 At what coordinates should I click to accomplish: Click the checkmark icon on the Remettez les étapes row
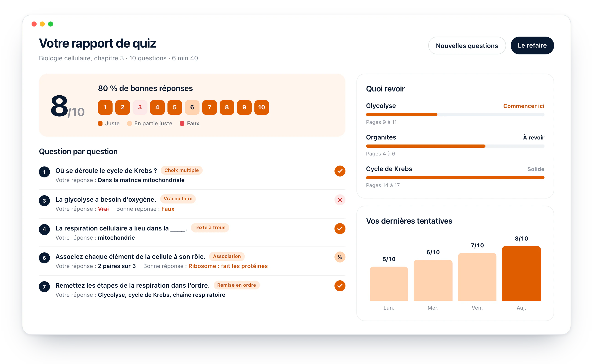(x=340, y=286)
